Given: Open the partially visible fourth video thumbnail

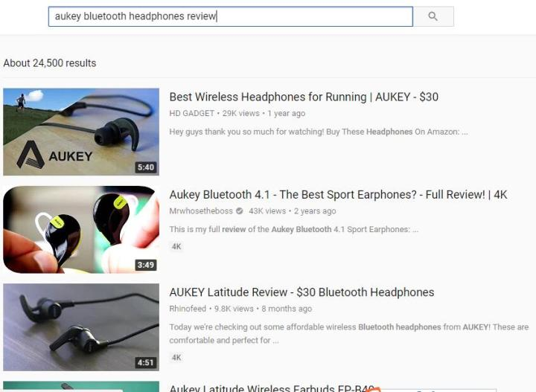Looking at the screenshot, I should click(81, 387).
